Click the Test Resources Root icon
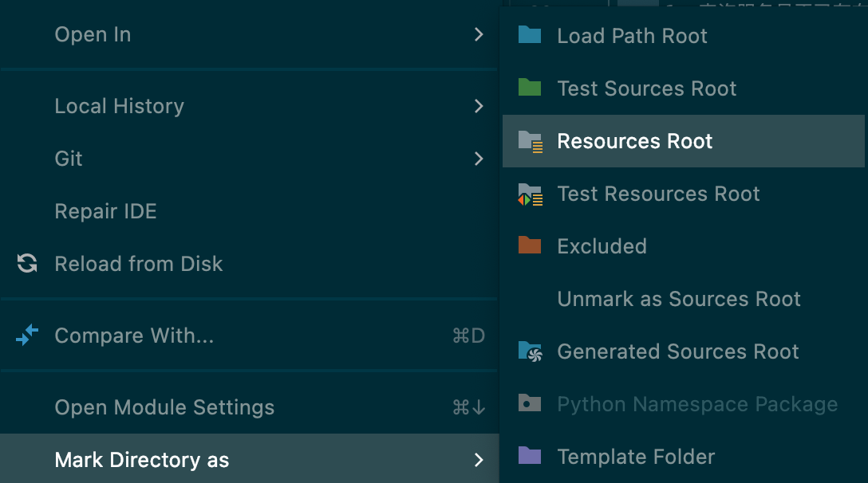This screenshot has height=483, width=868. coord(530,194)
